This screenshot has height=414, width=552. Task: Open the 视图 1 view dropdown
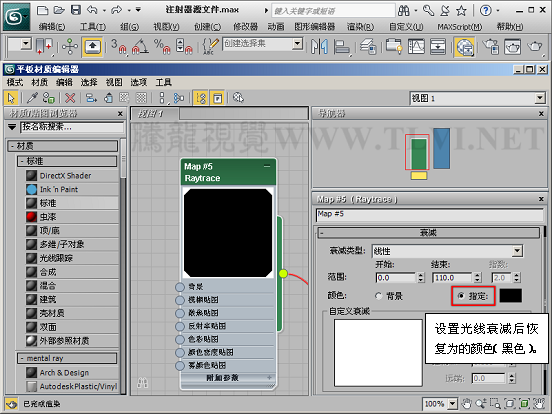[540, 98]
